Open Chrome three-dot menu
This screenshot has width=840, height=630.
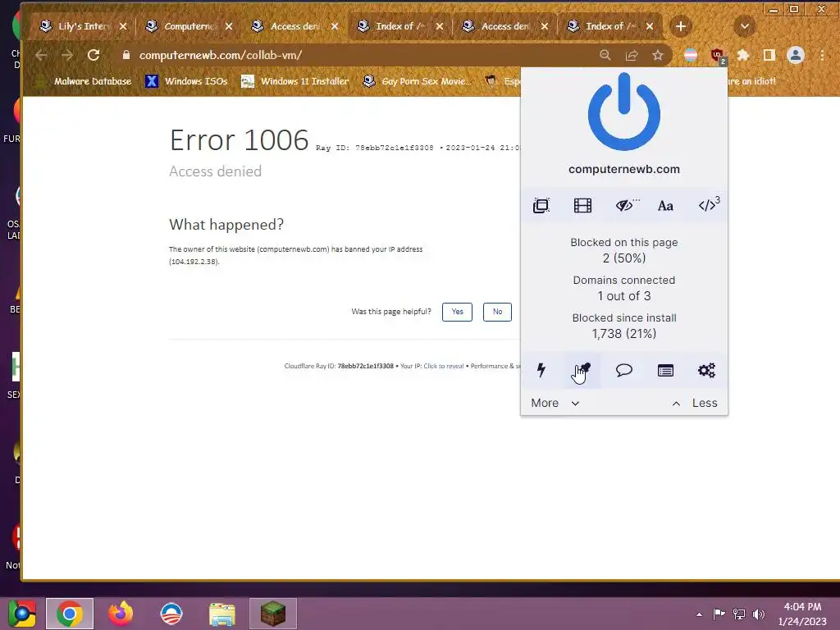(x=822, y=55)
